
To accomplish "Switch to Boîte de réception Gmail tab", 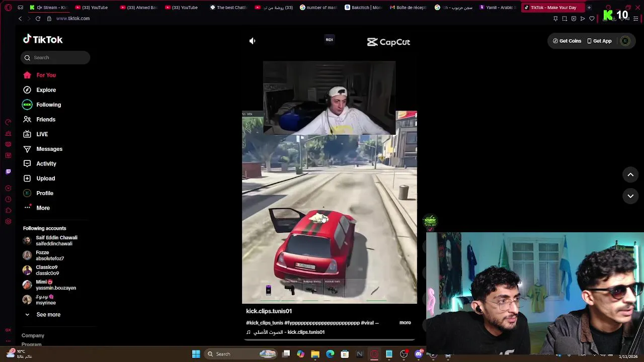I will [408, 8].
